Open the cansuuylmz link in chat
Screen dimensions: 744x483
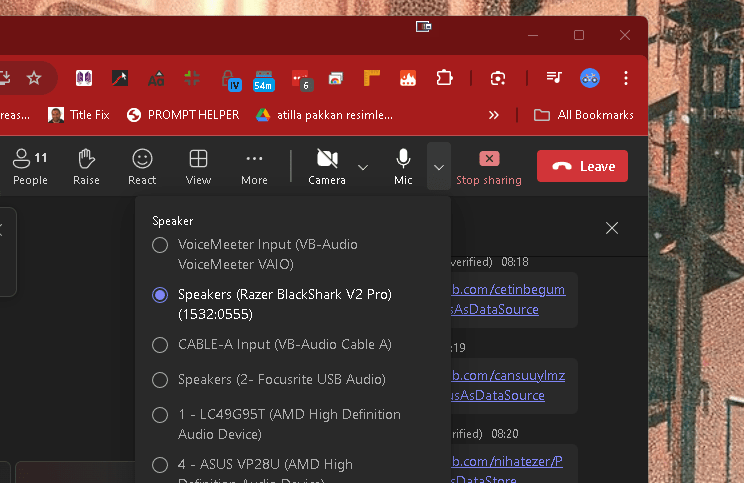(x=508, y=385)
